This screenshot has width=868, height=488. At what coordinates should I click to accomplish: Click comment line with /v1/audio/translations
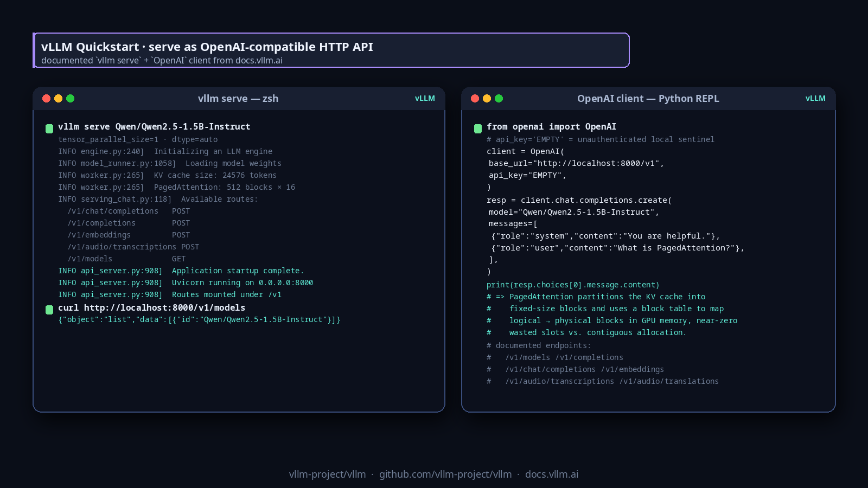pos(603,381)
